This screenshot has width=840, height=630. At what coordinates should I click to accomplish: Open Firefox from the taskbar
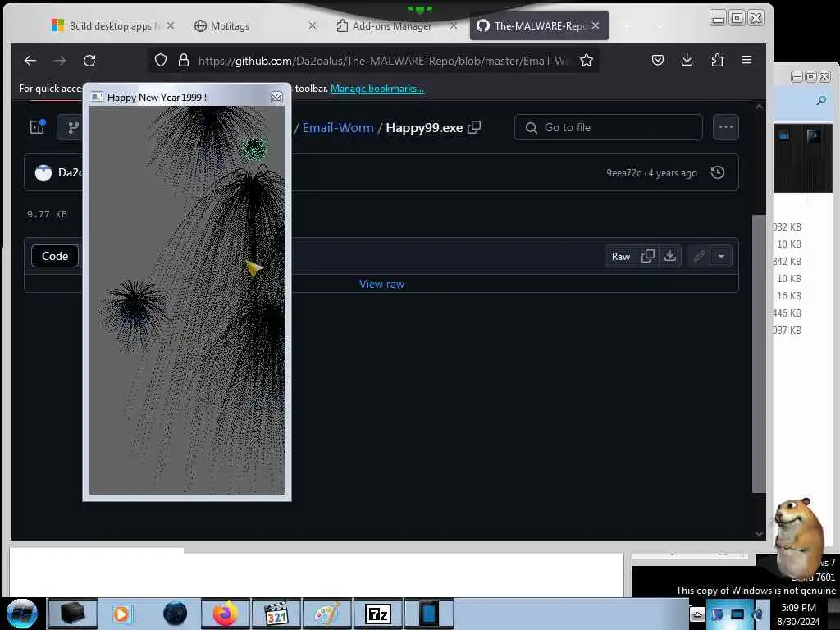click(225, 614)
